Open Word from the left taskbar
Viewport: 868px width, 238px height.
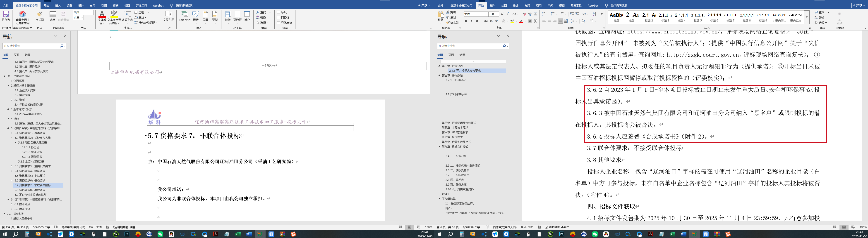[249, 234]
